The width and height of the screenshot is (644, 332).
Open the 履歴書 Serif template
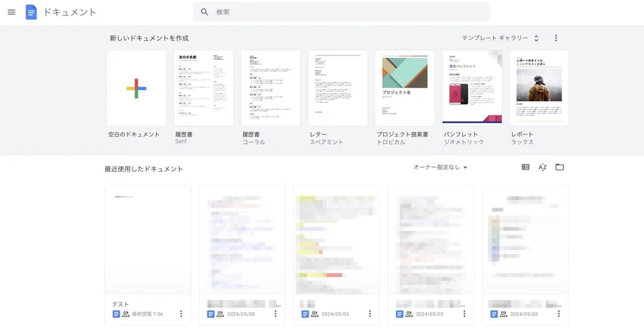point(204,88)
